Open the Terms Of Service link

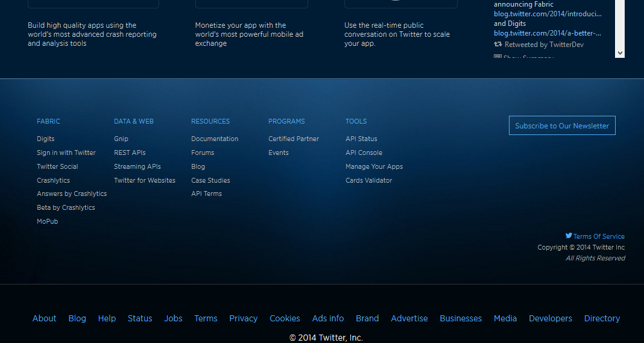coord(599,236)
